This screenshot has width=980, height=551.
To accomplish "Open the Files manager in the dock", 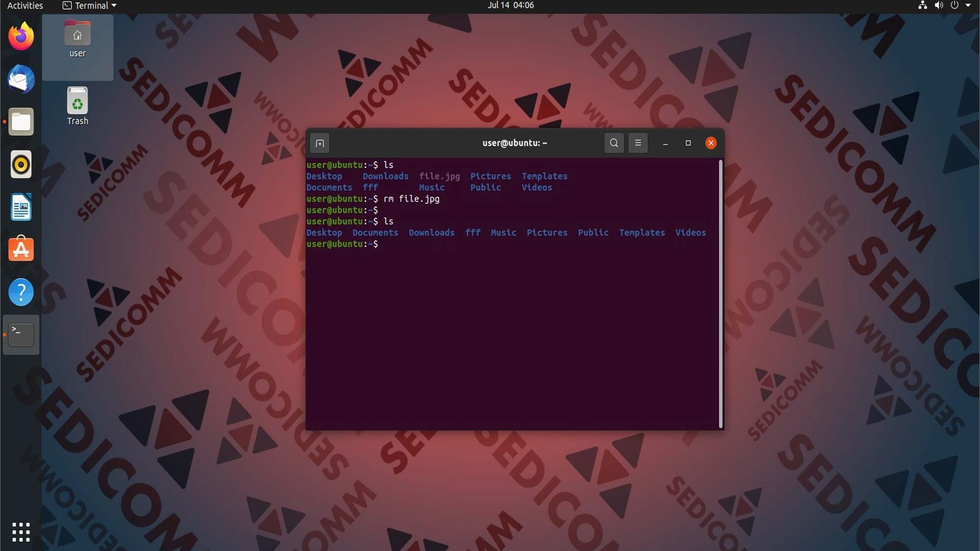I will point(21,122).
